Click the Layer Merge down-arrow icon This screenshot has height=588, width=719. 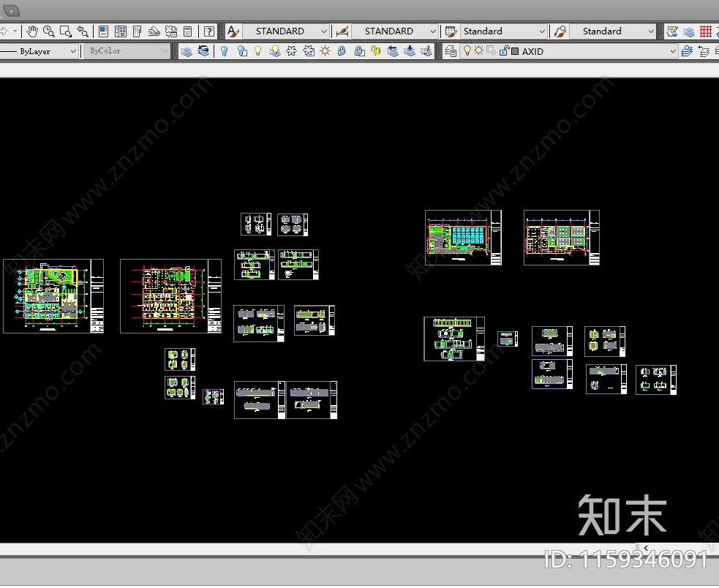[x=410, y=51]
